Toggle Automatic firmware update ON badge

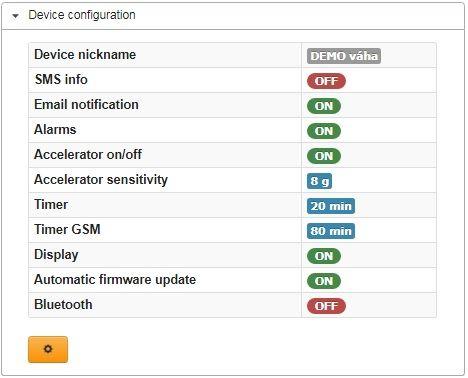tap(324, 281)
